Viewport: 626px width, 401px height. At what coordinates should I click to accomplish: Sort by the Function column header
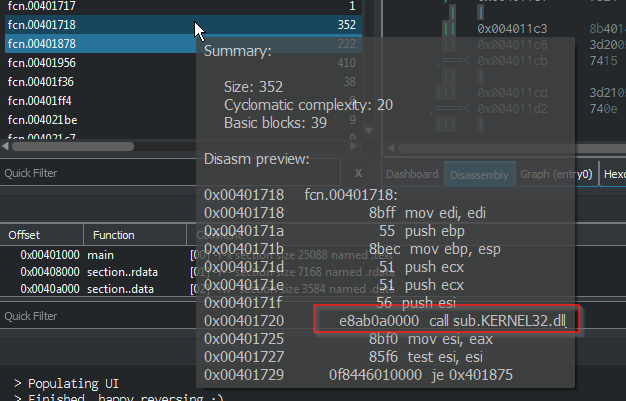[135, 235]
